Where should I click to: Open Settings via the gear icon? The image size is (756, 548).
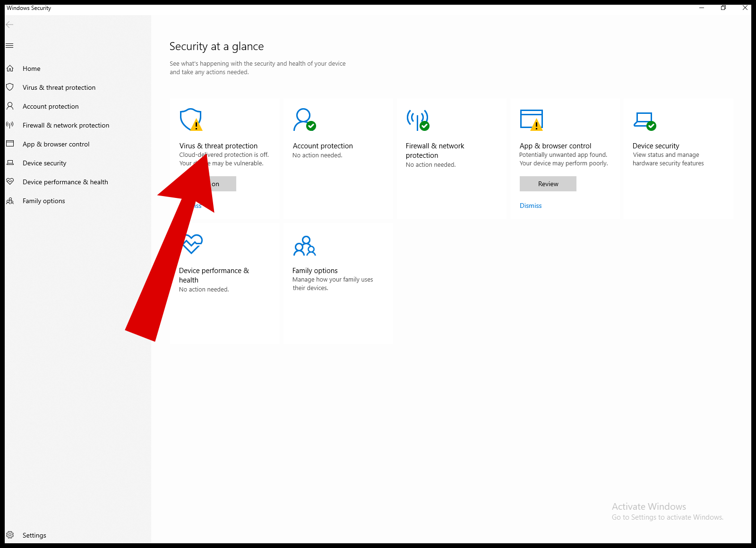pyautogui.click(x=10, y=535)
